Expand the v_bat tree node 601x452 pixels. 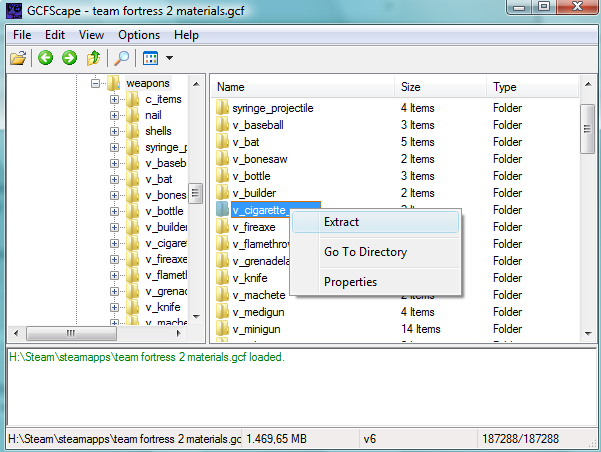coord(114,179)
